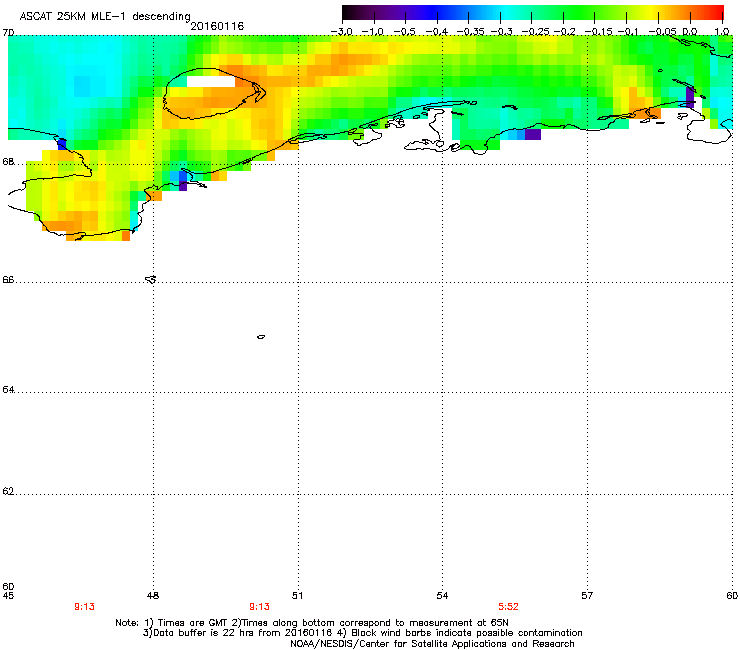
Task: Click the latitude label '70'
Action: pyautogui.click(x=8, y=33)
